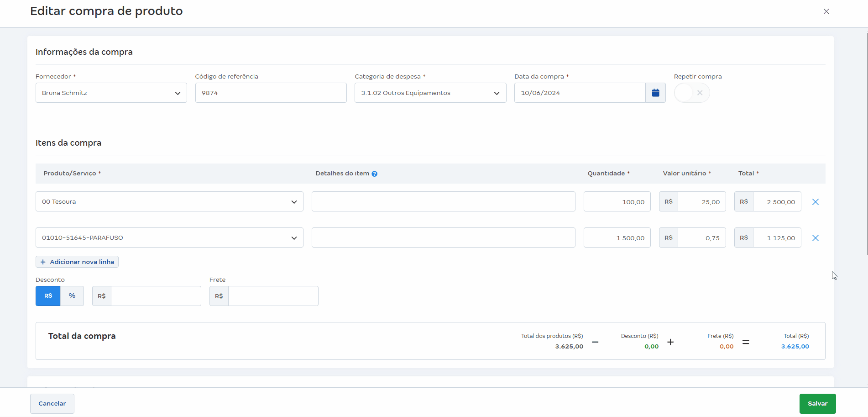Click the Frete value input field
Viewport: 868px width, 417px height.
point(273,296)
